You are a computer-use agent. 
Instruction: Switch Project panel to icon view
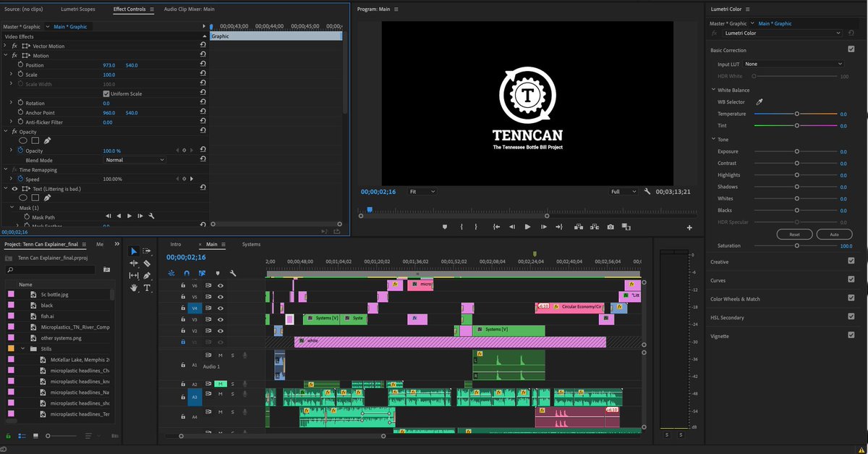pyautogui.click(x=37, y=436)
